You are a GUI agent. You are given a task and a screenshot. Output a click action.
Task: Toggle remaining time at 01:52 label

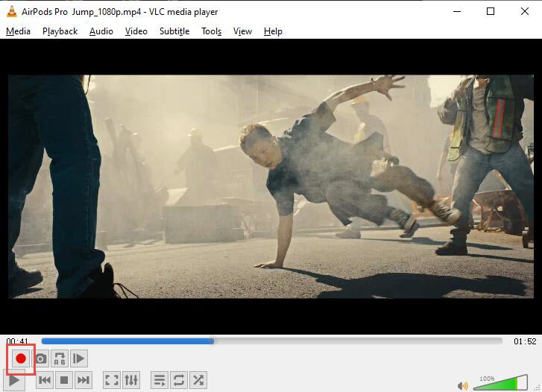pos(525,341)
